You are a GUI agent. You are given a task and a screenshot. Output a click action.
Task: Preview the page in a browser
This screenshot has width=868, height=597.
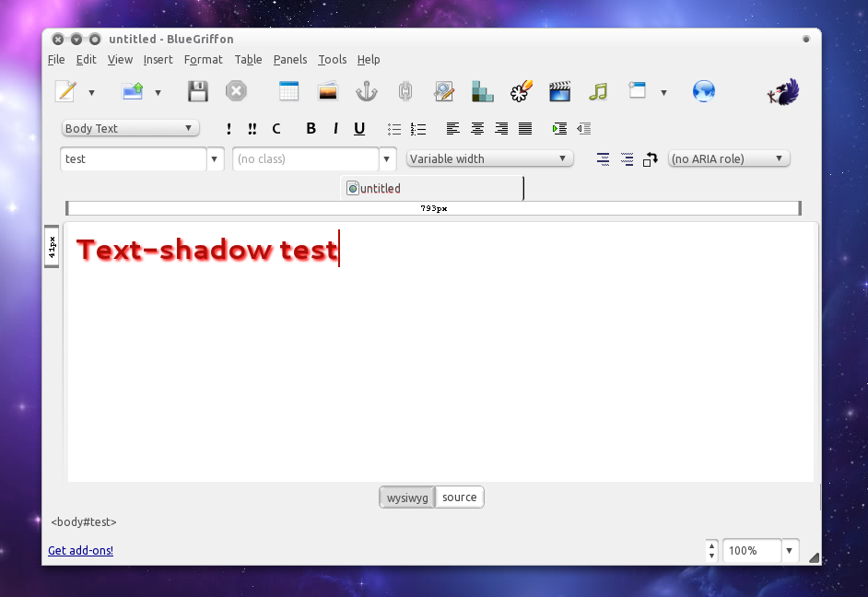704,90
